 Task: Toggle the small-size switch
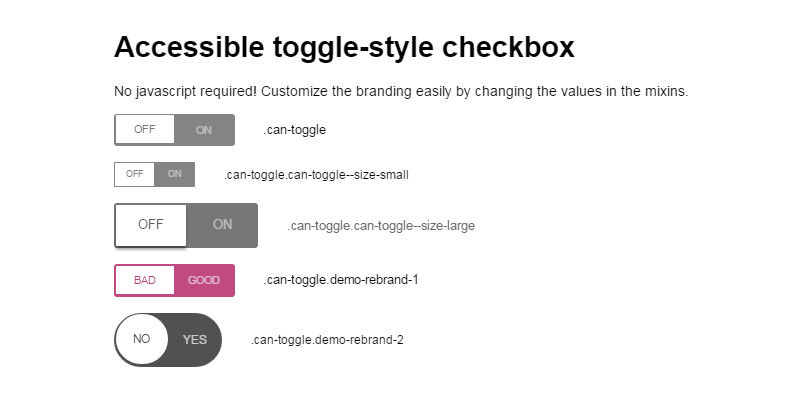[x=154, y=174]
